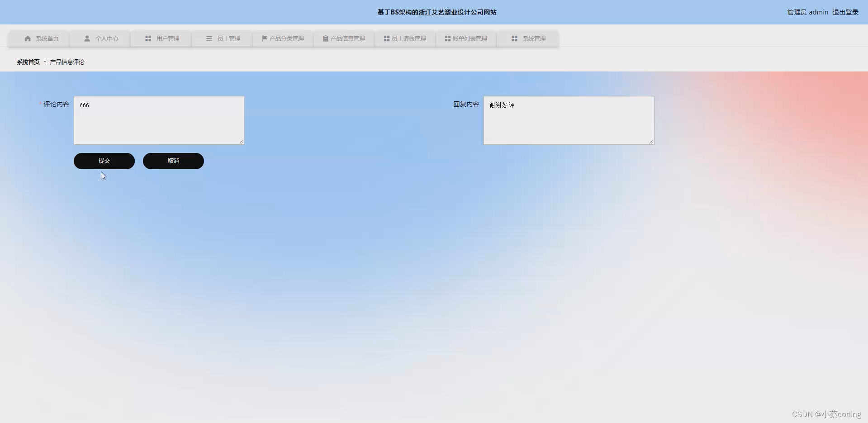868x423 pixels.
Task: Click the 管理员 admin user label
Action: click(808, 12)
